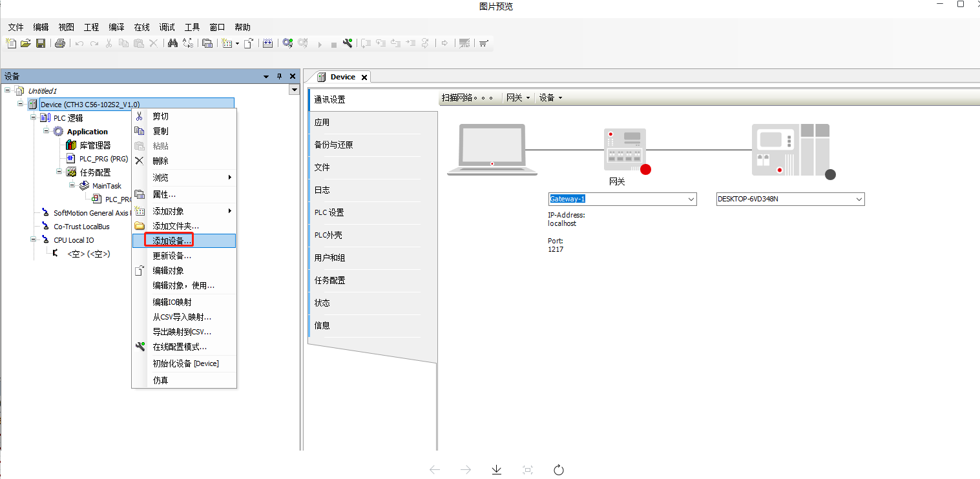The width and height of the screenshot is (980, 479).
Task: Close the 设备 panel with X
Action: pyautogui.click(x=293, y=76)
